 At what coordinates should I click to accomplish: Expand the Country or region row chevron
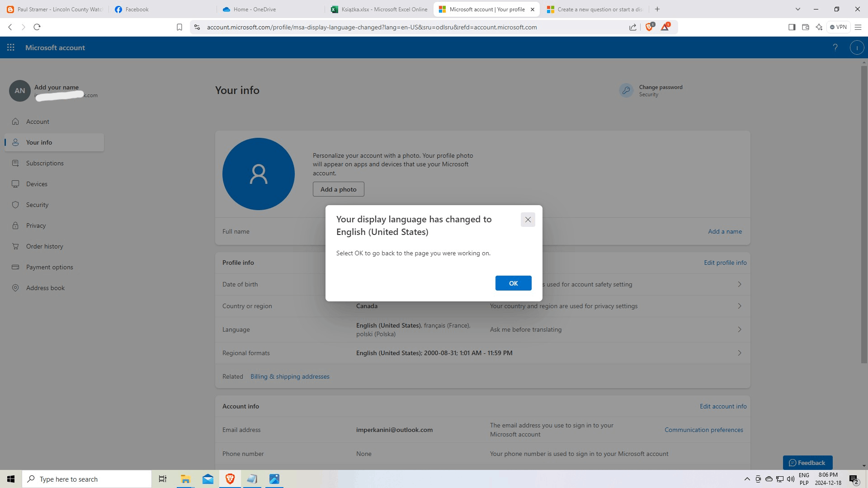coord(740,306)
